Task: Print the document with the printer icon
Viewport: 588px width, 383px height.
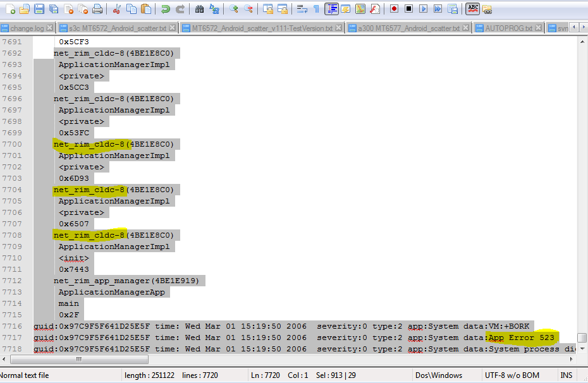Action: click(x=97, y=9)
